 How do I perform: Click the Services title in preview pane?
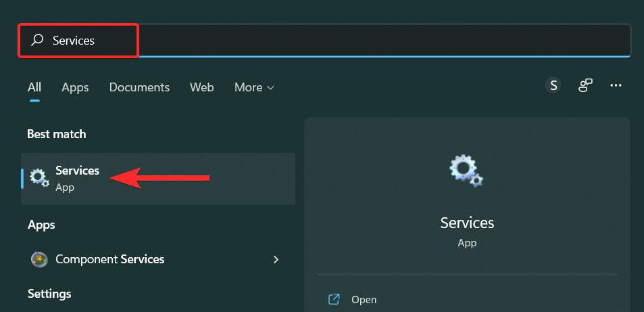pyautogui.click(x=467, y=223)
